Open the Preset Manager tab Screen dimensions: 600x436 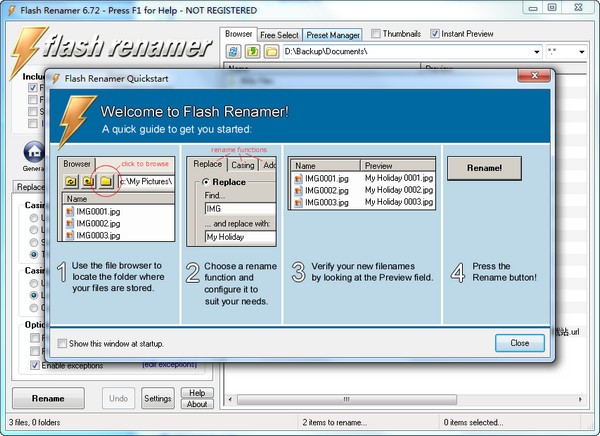[333, 35]
